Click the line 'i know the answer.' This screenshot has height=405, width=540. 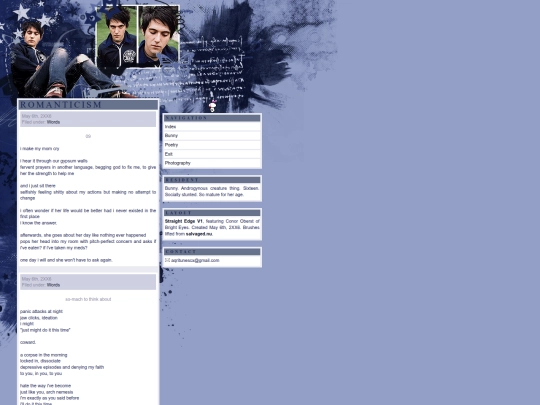click(39, 223)
